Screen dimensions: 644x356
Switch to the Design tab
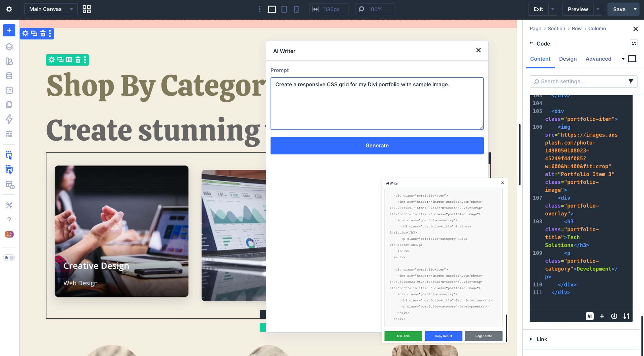pyautogui.click(x=568, y=59)
